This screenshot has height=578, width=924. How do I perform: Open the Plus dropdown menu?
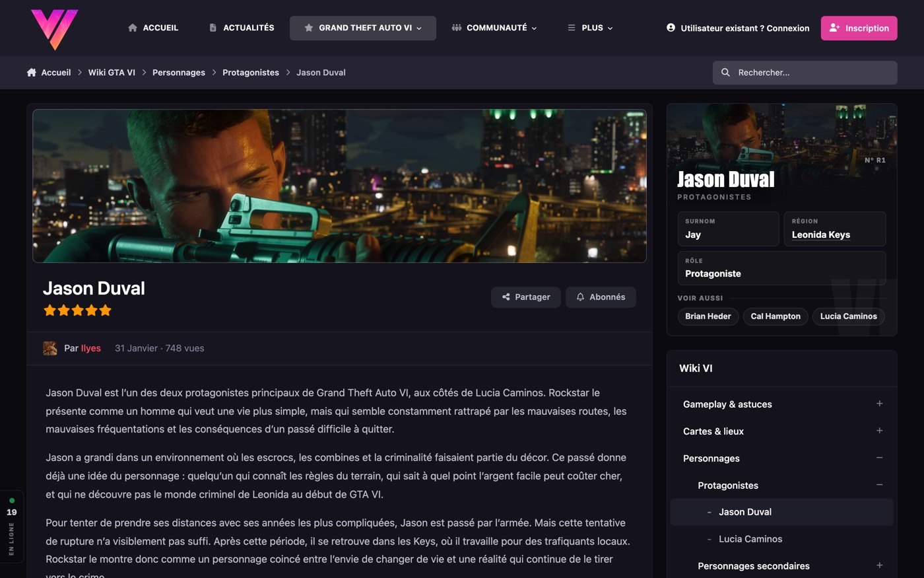pyautogui.click(x=590, y=28)
